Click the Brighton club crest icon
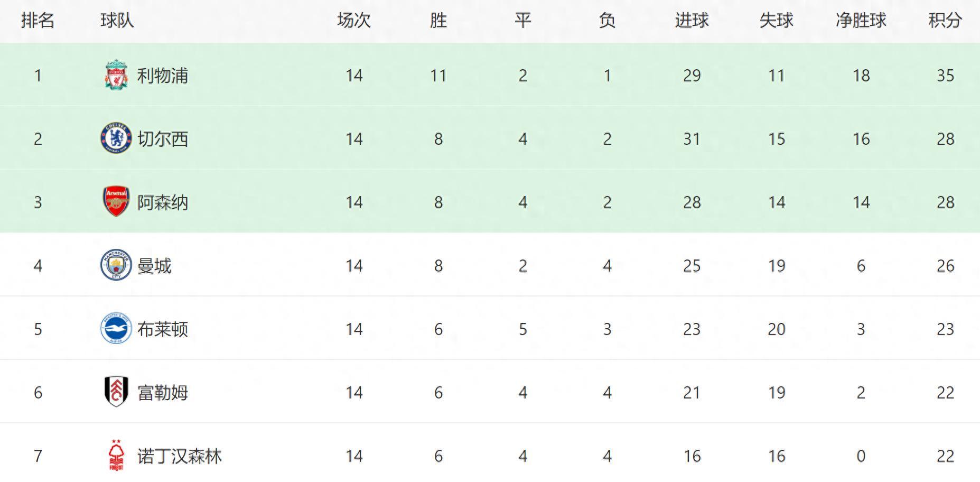980x482 pixels. click(x=116, y=328)
